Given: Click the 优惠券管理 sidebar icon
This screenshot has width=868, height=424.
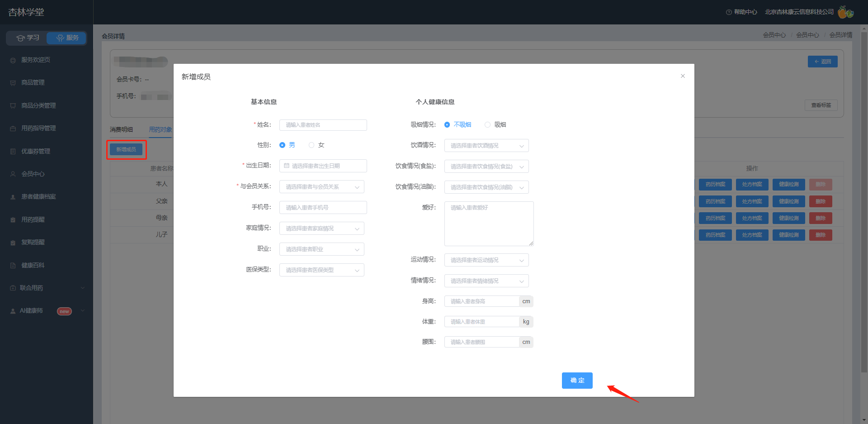Looking at the screenshot, I should click(x=13, y=152).
